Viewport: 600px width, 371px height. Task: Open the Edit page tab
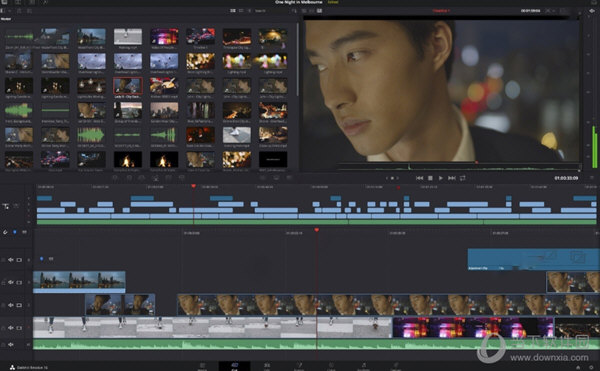tap(267, 366)
